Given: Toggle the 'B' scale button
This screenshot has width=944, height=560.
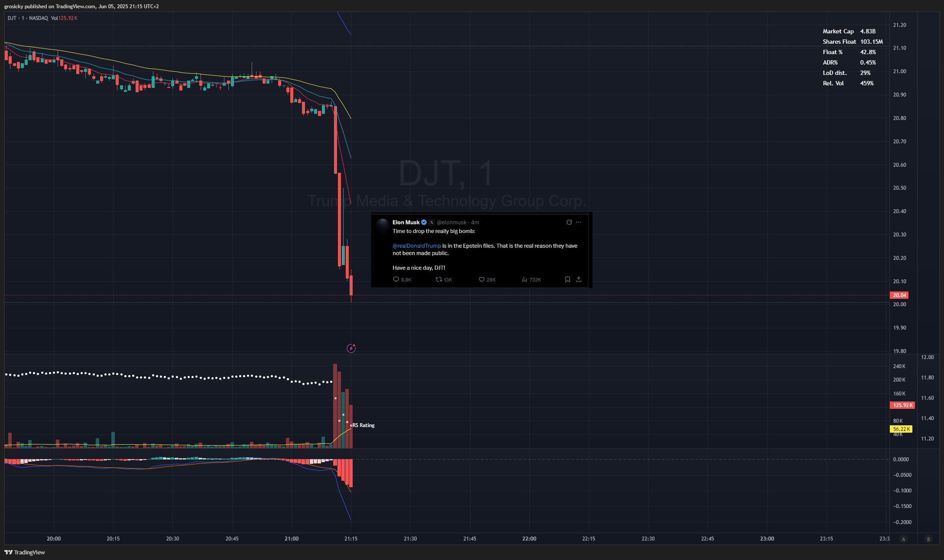Looking at the screenshot, I should click(928, 539).
